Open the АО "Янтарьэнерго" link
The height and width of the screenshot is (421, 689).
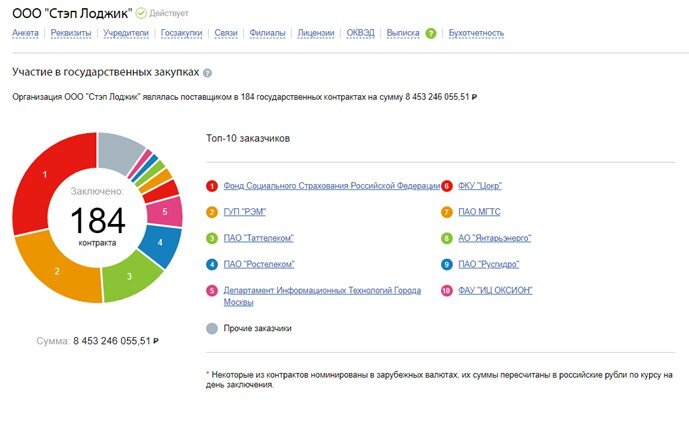[494, 238]
